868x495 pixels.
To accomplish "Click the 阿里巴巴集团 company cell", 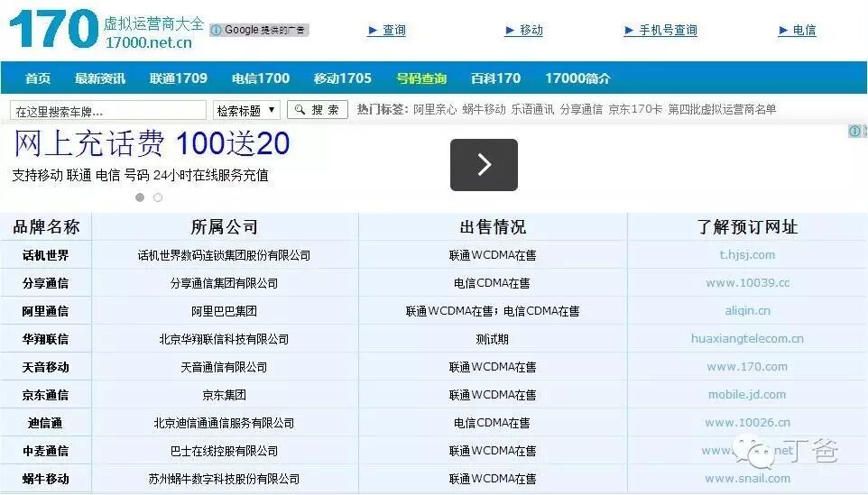I will [224, 311].
